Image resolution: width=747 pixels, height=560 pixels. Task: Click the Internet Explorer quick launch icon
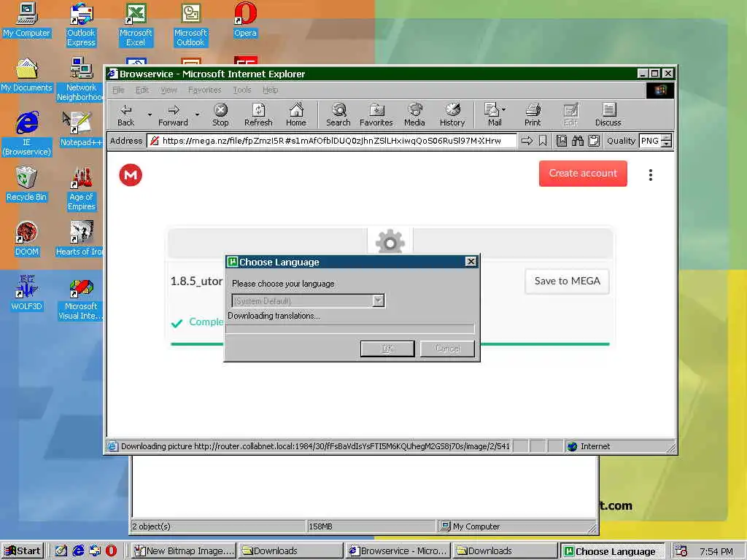pyautogui.click(x=78, y=551)
